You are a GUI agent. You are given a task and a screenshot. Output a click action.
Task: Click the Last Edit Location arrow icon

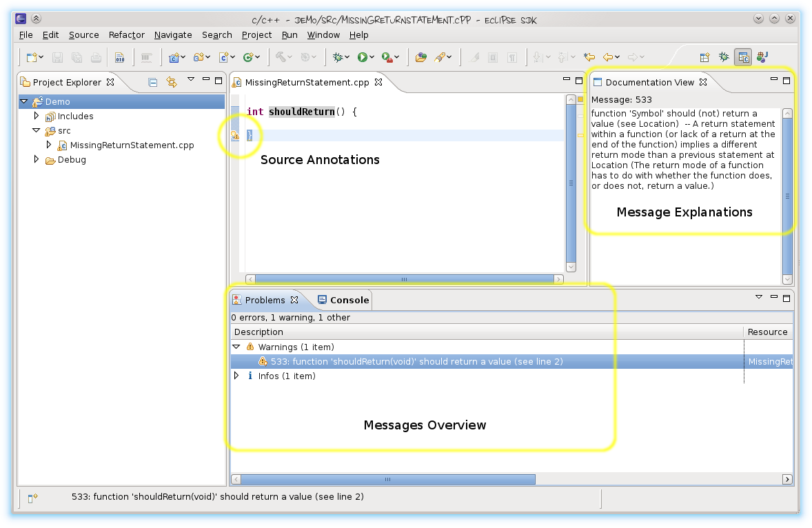[589, 58]
